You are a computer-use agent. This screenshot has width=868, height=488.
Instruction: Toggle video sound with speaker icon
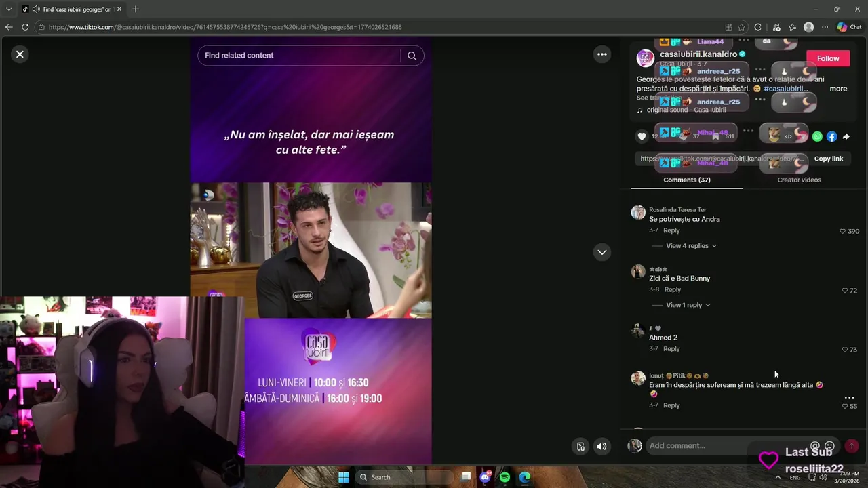click(x=601, y=446)
